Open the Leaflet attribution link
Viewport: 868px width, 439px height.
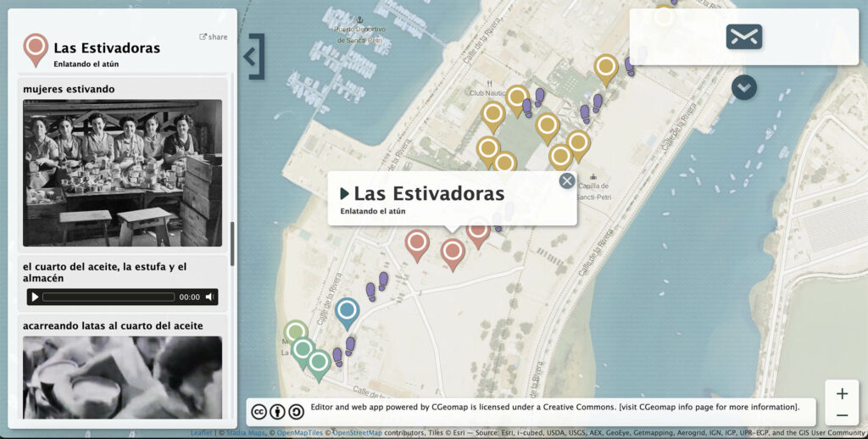(x=202, y=433)
